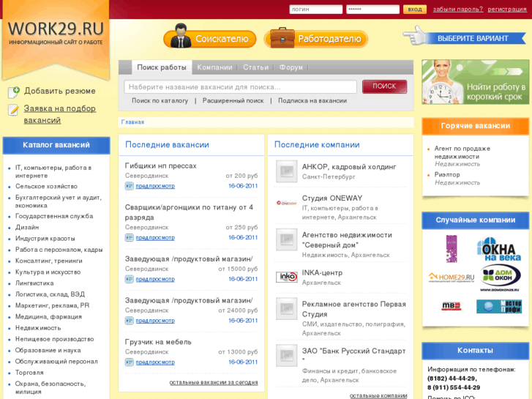The width and height of the screenshot is (532, 399).
Task: Open hot vacancy Агент по продаже недвижимости
Action: point(462,152)
